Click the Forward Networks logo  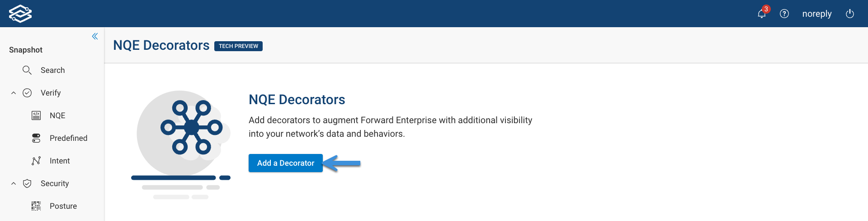[20, 14]
